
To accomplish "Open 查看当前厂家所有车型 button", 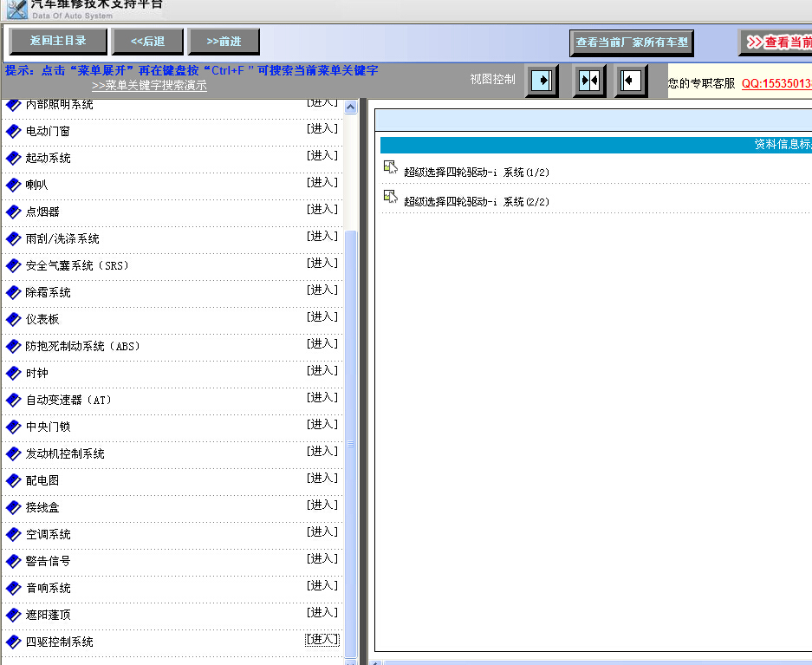I will click(x=632, y=42).
